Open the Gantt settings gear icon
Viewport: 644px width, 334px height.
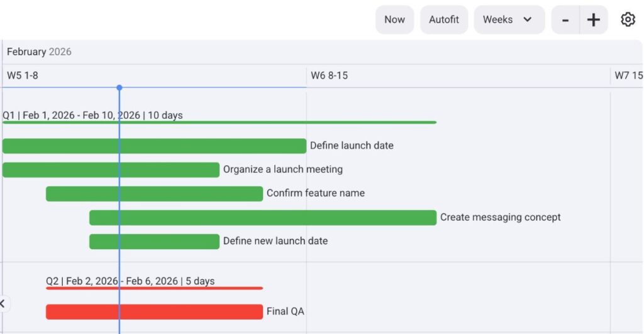point(628,19)
